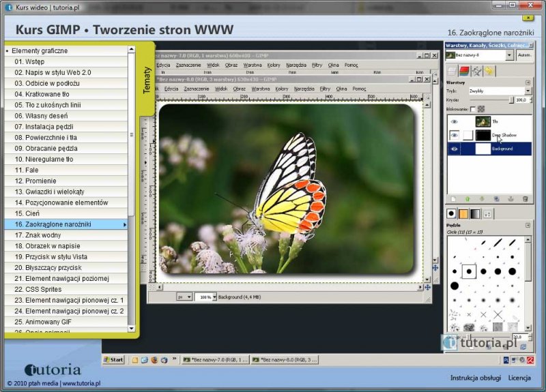Click the Instrukcja obsługi link

(476, 378)
